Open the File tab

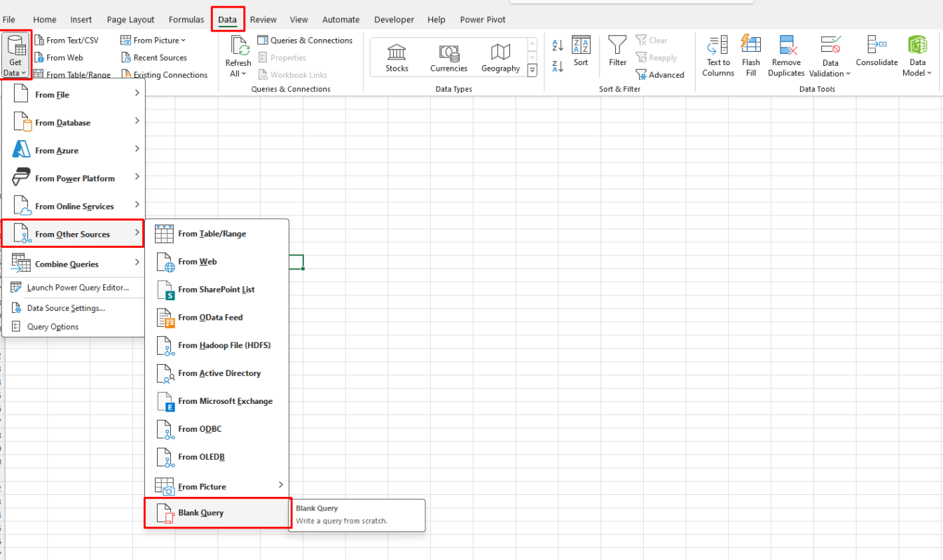pos(9,20)
